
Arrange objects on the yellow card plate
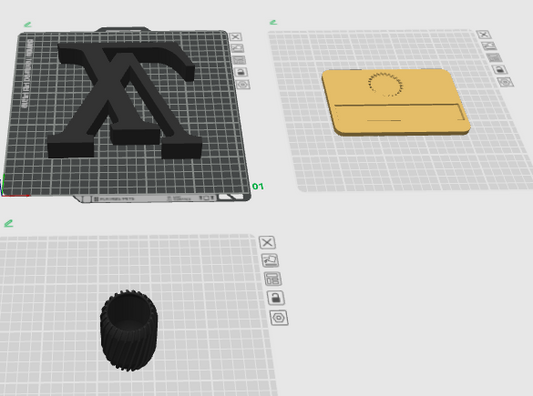[x=494, y=57]
